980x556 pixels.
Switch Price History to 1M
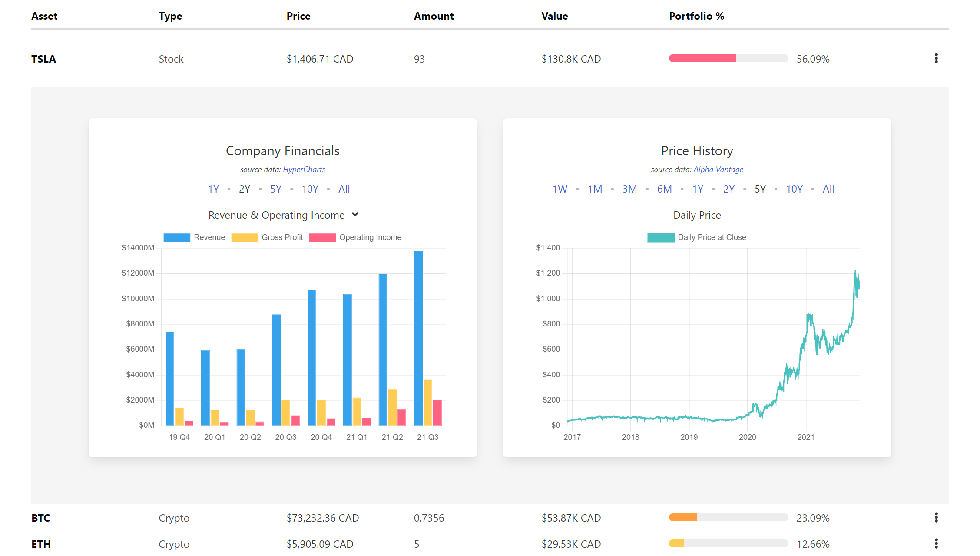click(x=595, y=189)
